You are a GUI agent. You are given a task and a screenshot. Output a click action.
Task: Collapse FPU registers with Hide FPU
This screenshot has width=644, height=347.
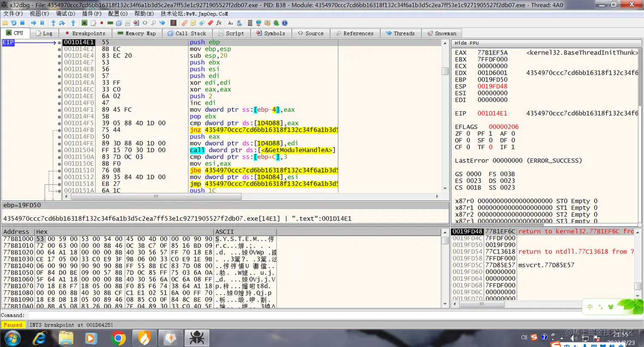467,43
